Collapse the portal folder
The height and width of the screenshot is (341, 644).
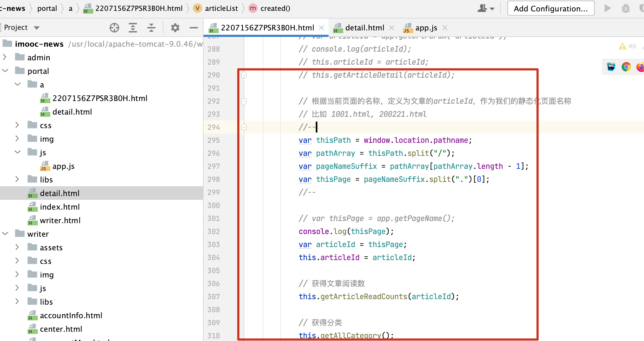point(5,71)
